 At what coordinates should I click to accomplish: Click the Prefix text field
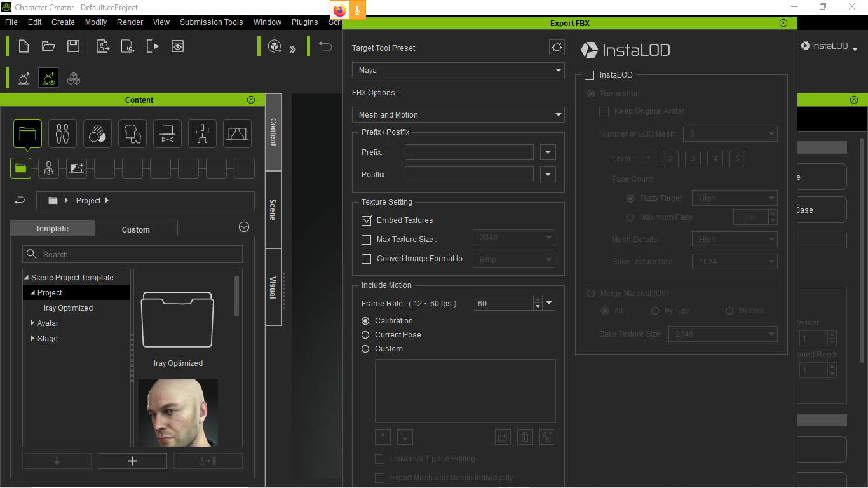coord(469,152)
